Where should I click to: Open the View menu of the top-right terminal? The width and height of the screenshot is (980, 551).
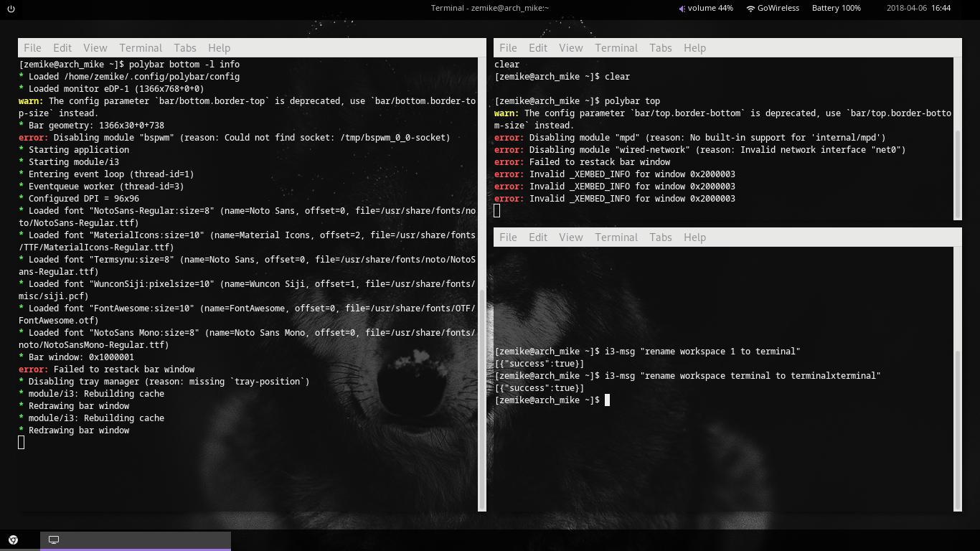tap(571, 47)
